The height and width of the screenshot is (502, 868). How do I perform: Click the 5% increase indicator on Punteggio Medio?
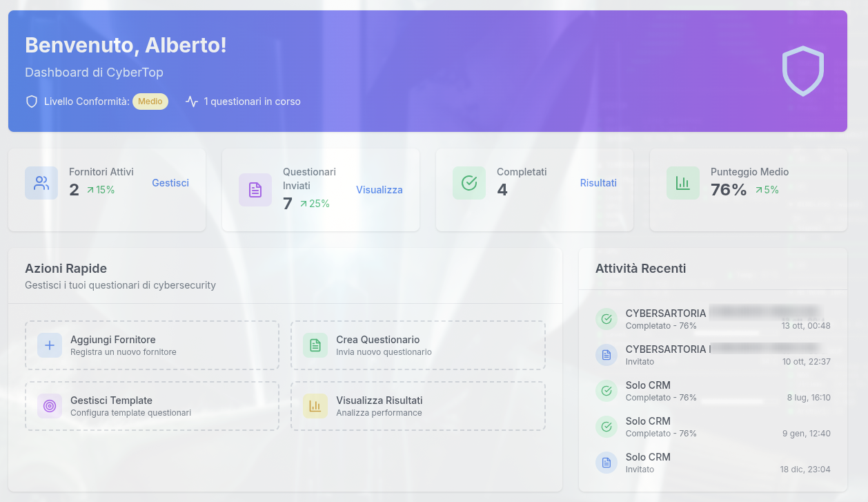coord(767,190)
